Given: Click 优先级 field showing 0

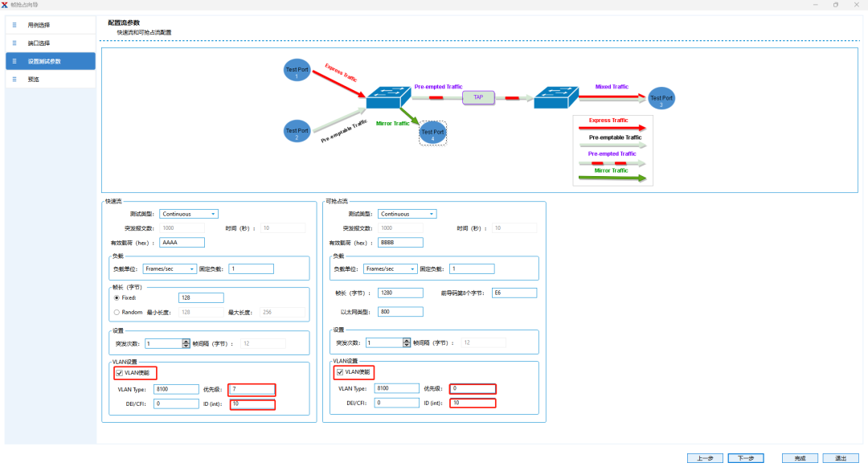Looking at the screenshot, I should [x=473, y=388].
